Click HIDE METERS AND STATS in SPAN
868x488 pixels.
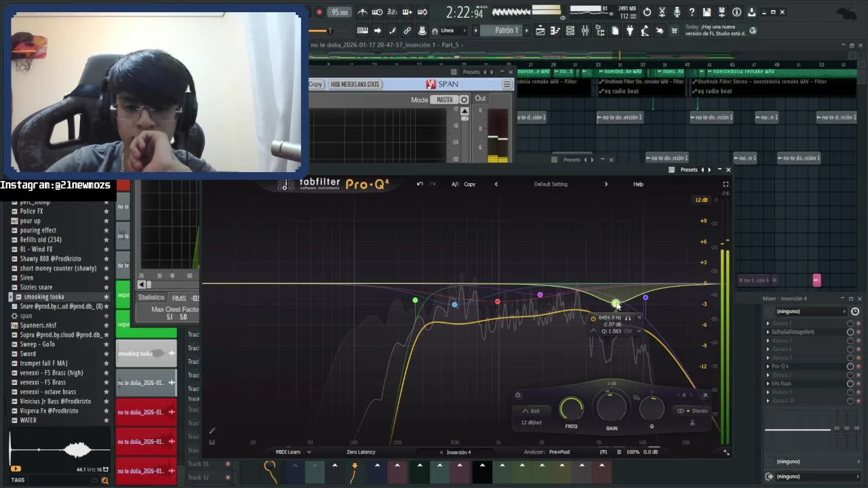(x=355, y=84)
